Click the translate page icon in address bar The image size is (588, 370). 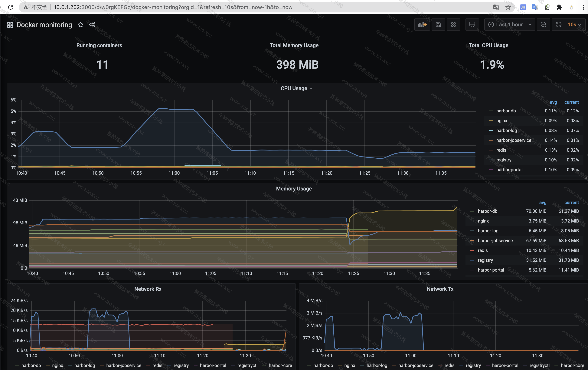tap(496, 7)
